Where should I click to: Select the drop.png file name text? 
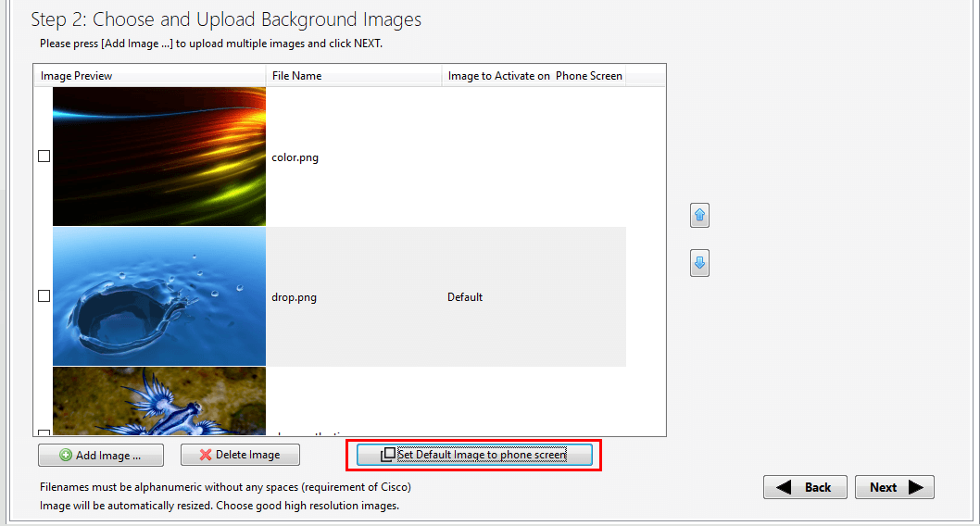294,297
